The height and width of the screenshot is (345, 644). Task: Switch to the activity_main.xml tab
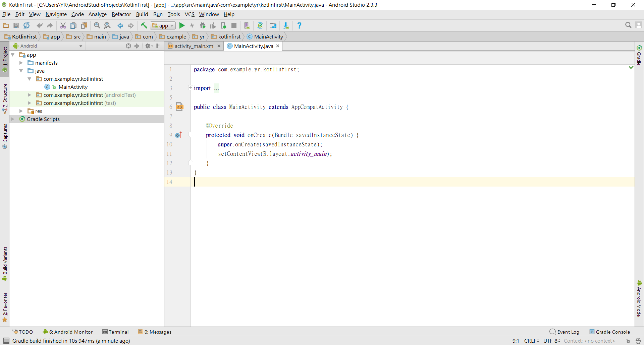point(194,46)
